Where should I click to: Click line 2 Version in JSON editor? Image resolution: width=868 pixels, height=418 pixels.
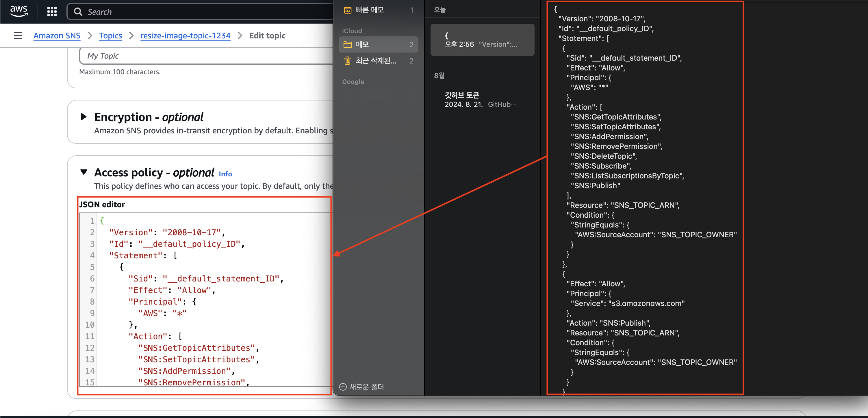166,232
